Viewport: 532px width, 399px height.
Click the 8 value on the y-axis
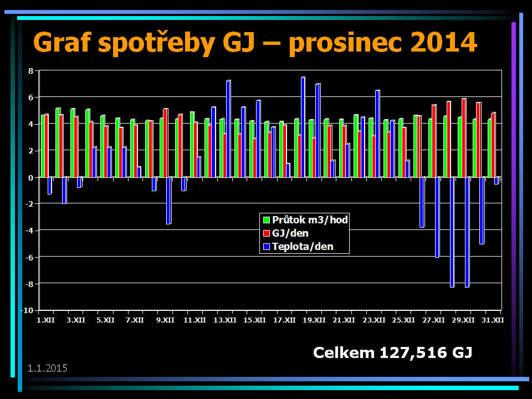point(32,71)
